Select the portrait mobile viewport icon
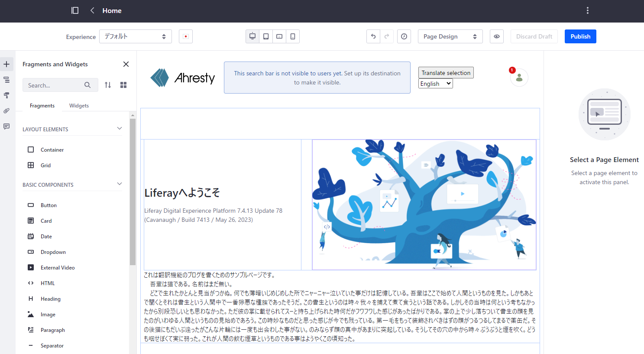 [x=293, y=36]
